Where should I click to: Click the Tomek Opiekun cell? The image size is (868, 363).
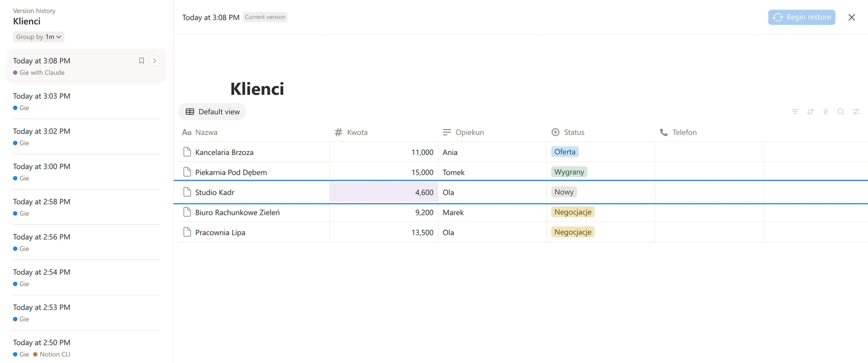tap(492, 172)
